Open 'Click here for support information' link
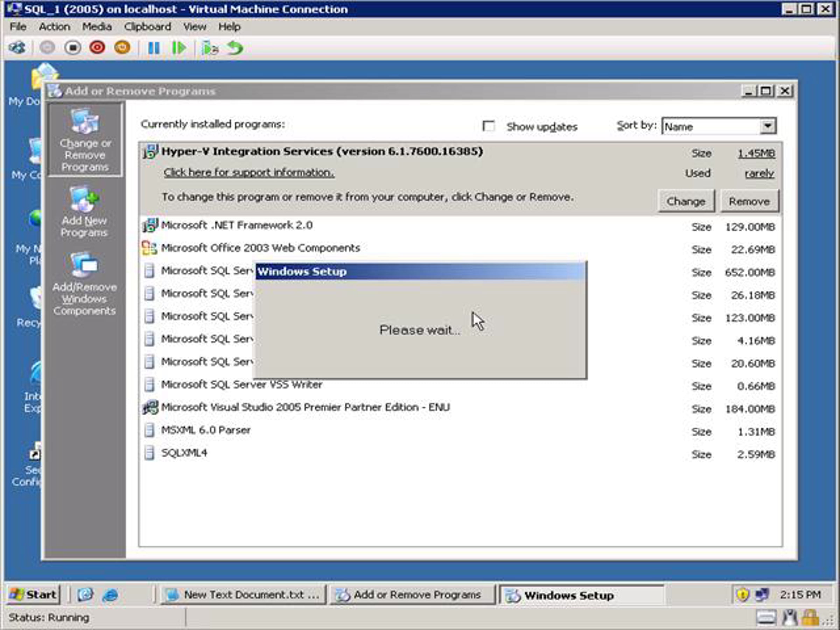840x630 pixels. 249,173
